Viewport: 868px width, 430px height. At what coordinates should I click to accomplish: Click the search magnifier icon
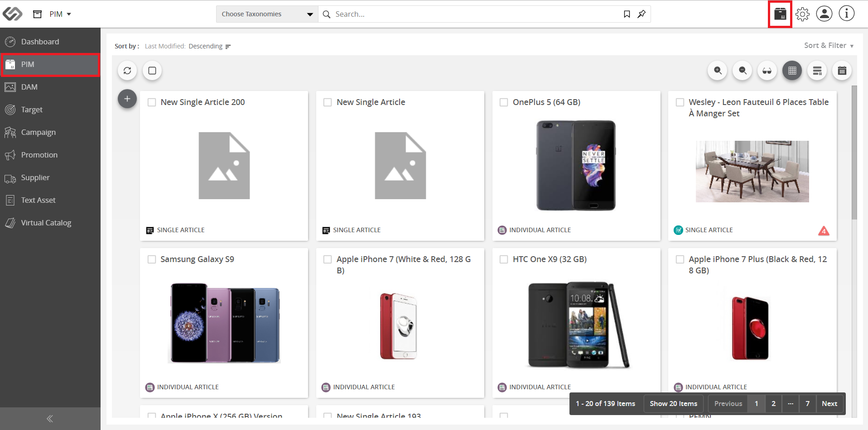pyautogui.click(x=326, y=14)
